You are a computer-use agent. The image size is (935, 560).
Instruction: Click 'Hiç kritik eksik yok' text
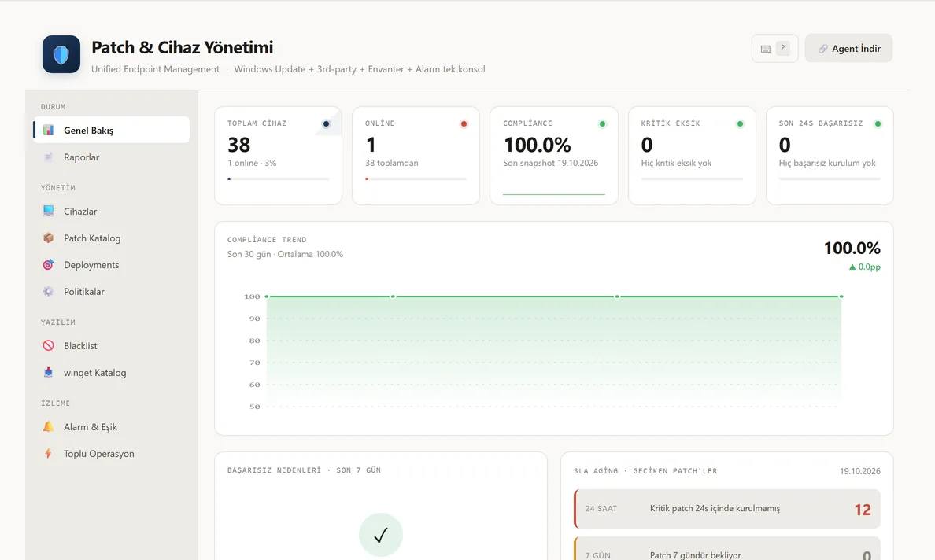point(676,163)
